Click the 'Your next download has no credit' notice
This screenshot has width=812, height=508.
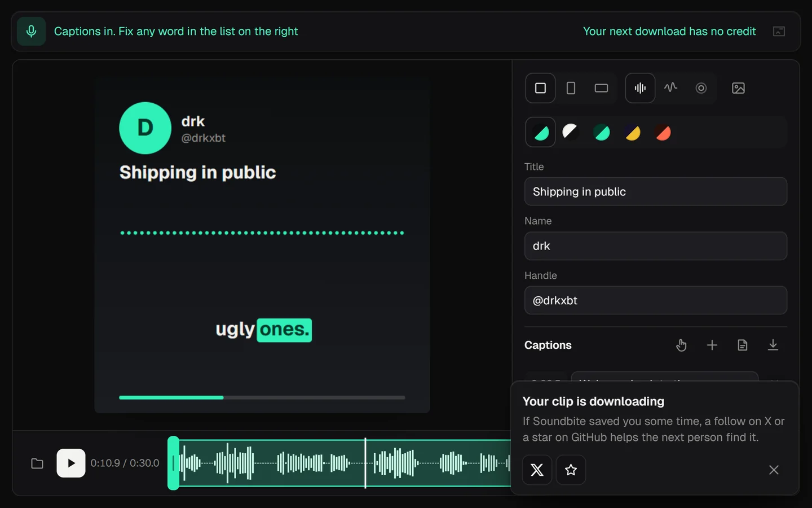click(669, 32)
